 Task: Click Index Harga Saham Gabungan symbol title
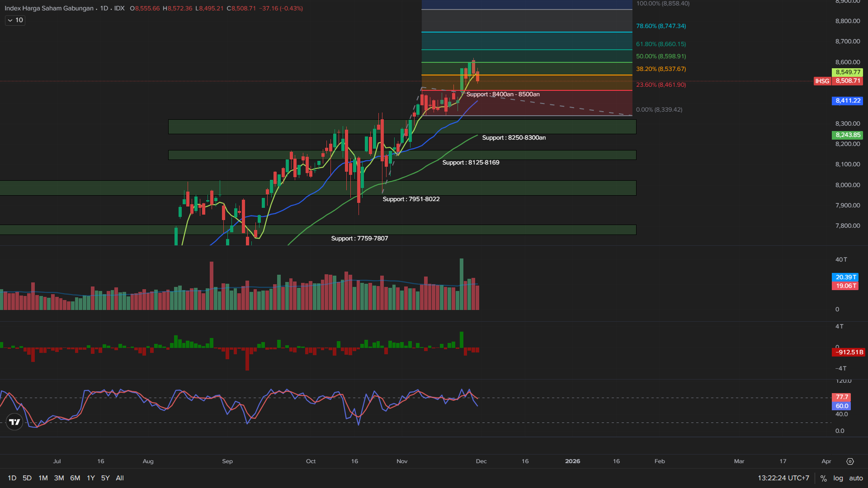point(49,8)
